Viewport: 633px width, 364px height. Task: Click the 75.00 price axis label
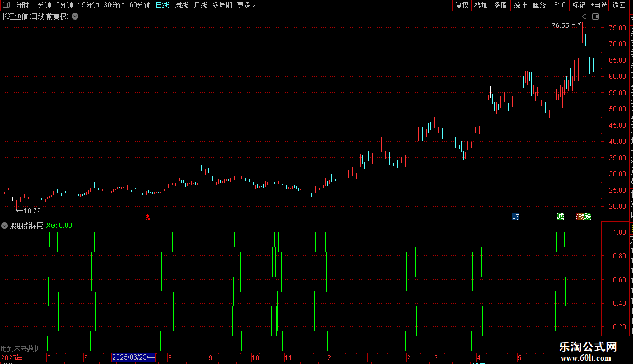click(x=617, y=28)
